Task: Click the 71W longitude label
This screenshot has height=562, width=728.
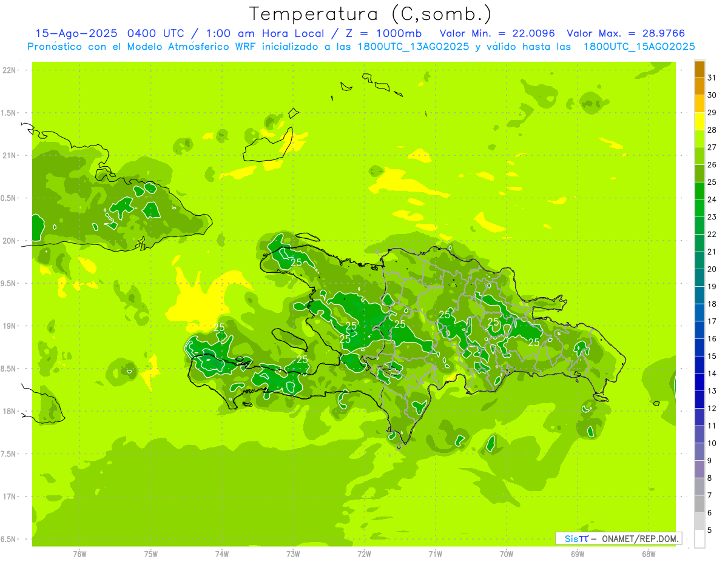Action: point(435,554)
